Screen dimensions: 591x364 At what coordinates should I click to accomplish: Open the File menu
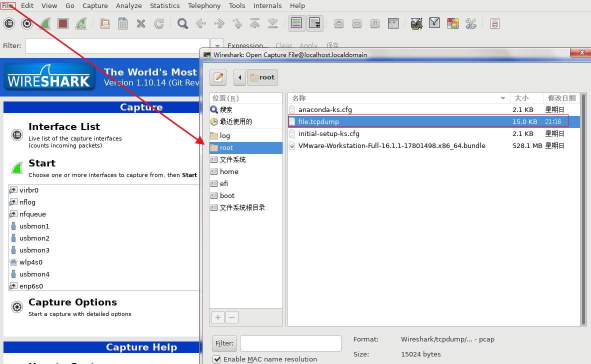point(8,5)
